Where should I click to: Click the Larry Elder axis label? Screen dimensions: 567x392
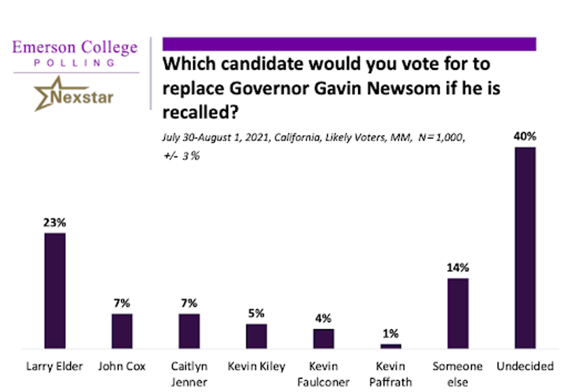55,366
